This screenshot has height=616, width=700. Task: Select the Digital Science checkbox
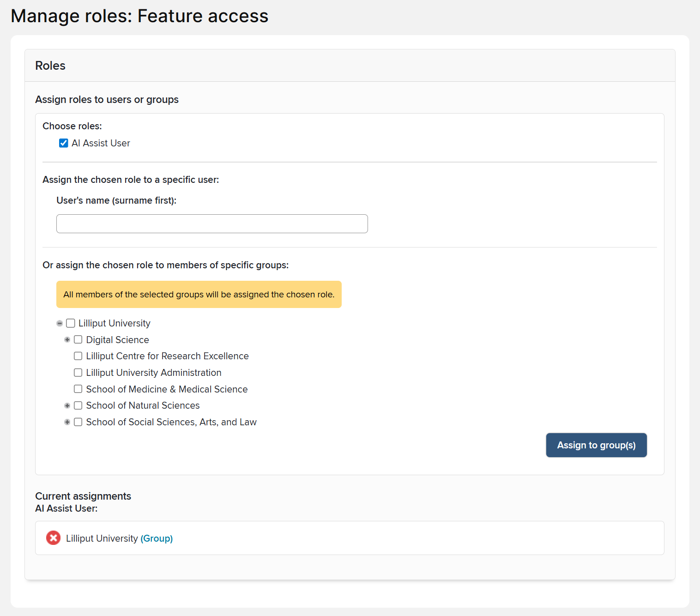78,340
